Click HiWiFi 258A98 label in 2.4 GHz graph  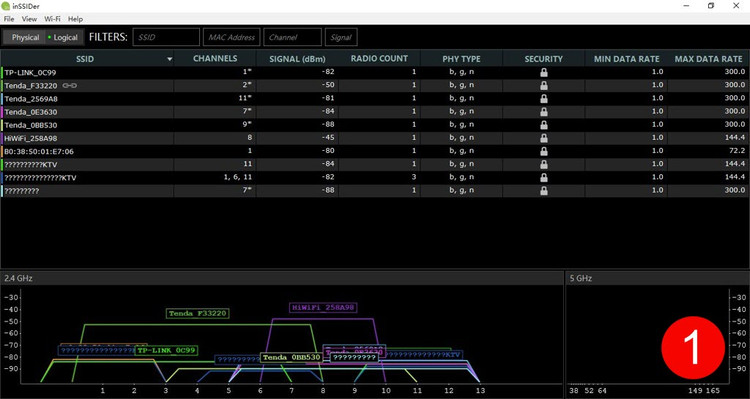tap(323, 308)
